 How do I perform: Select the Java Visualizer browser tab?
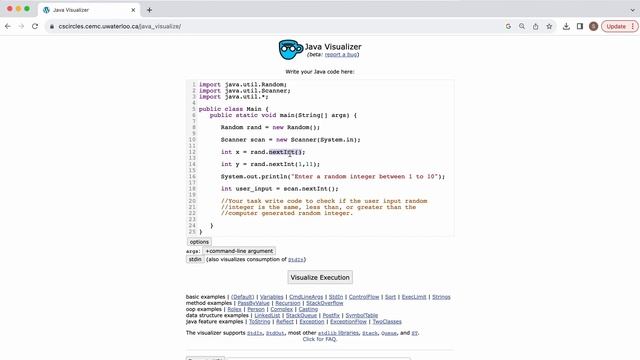click(x=89, y=10)
